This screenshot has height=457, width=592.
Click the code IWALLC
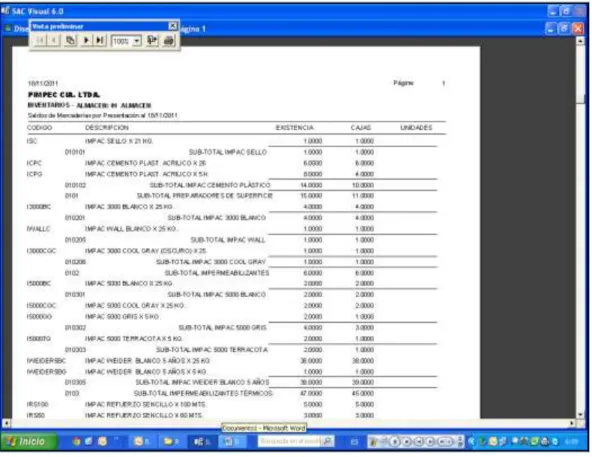pyautogui.click(x=38, y=229)
